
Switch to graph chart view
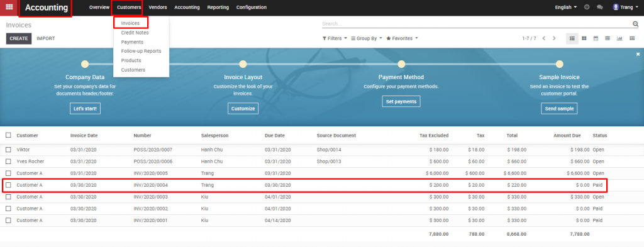(619, 38)
